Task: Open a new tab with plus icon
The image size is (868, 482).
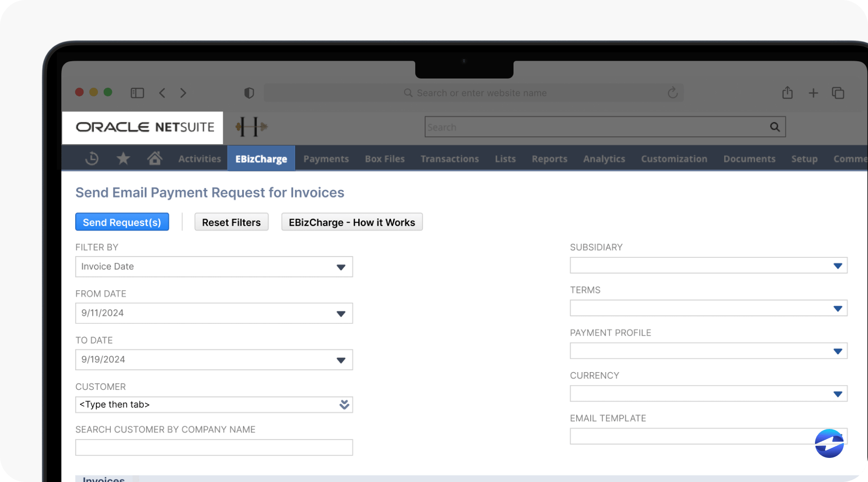Action: (813, 93)
